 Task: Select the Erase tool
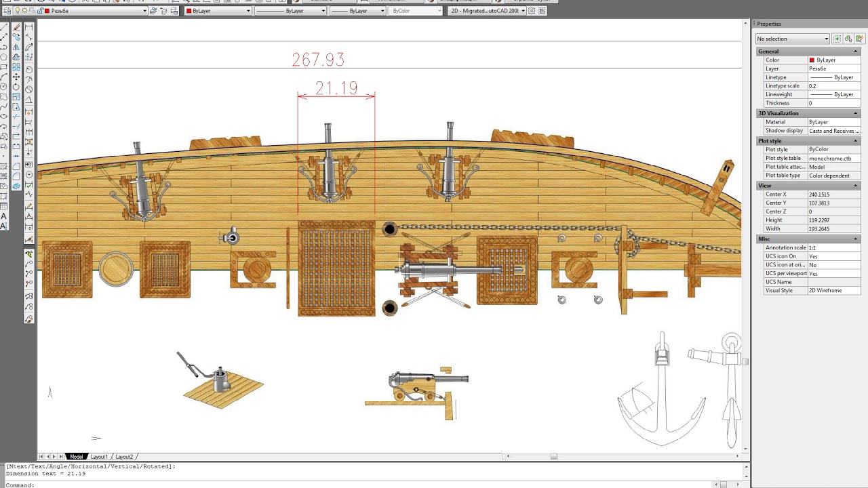(x=16, y=27)
